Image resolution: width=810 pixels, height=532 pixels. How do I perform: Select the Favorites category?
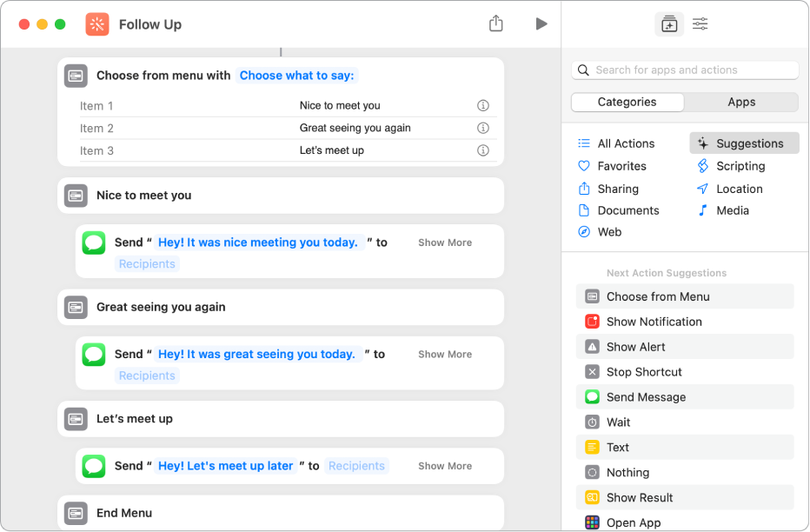click(x=622, y=165)
